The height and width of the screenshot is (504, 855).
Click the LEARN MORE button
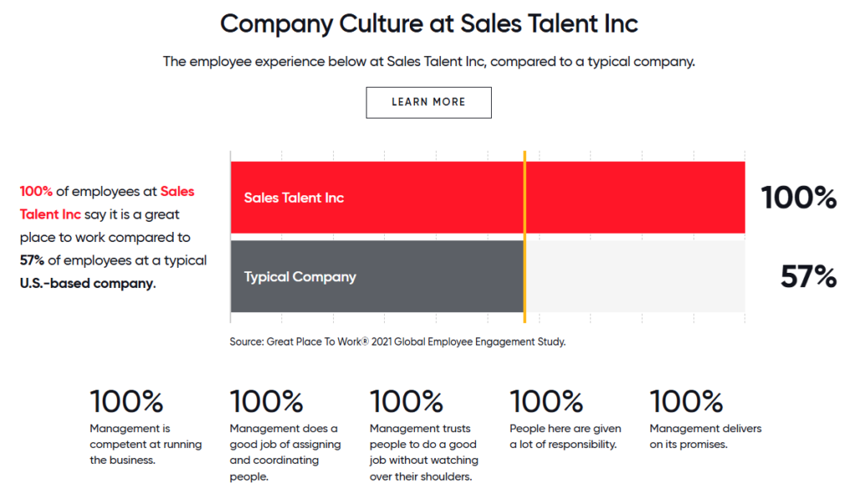coord(428,103)
